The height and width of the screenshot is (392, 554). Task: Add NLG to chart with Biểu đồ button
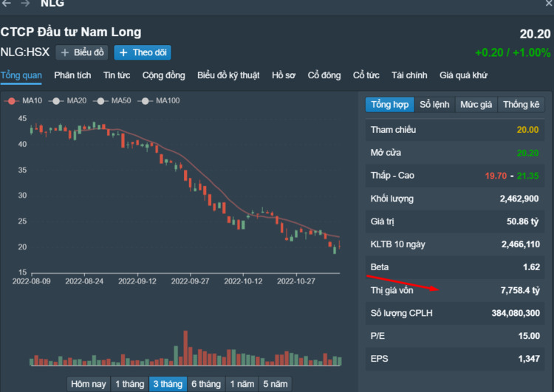pyautogui.click(x=82, y=52)
